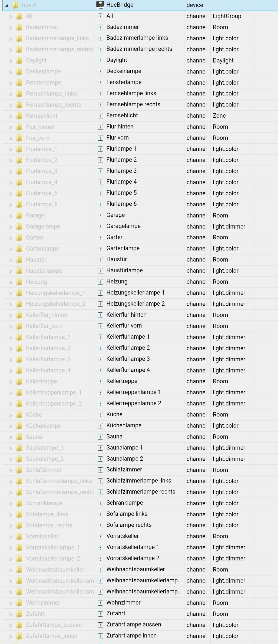This screenshot has height=644, width=278.
Task: Click channel icon beside Badezimmerlampe links
Action: point(100,38)
